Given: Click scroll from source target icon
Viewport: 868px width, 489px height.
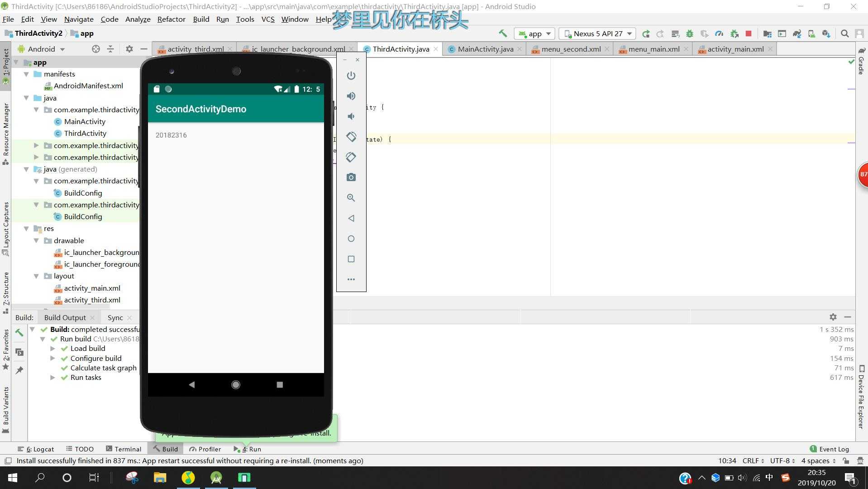Looking at the screenshot, I should click(x=96, y=49).
